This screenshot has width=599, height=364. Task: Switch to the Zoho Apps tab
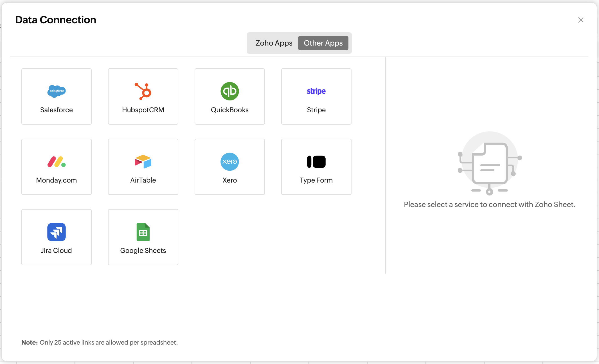pos(274,43)
